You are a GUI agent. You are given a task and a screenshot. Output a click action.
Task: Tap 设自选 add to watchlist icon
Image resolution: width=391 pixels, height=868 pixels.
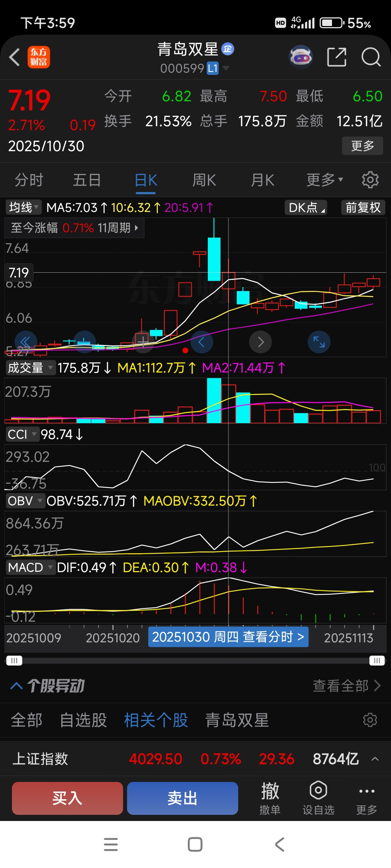(x=319, y=798)
